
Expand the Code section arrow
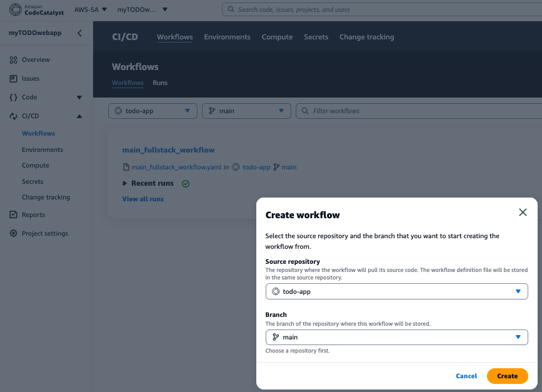coord(79,98)
